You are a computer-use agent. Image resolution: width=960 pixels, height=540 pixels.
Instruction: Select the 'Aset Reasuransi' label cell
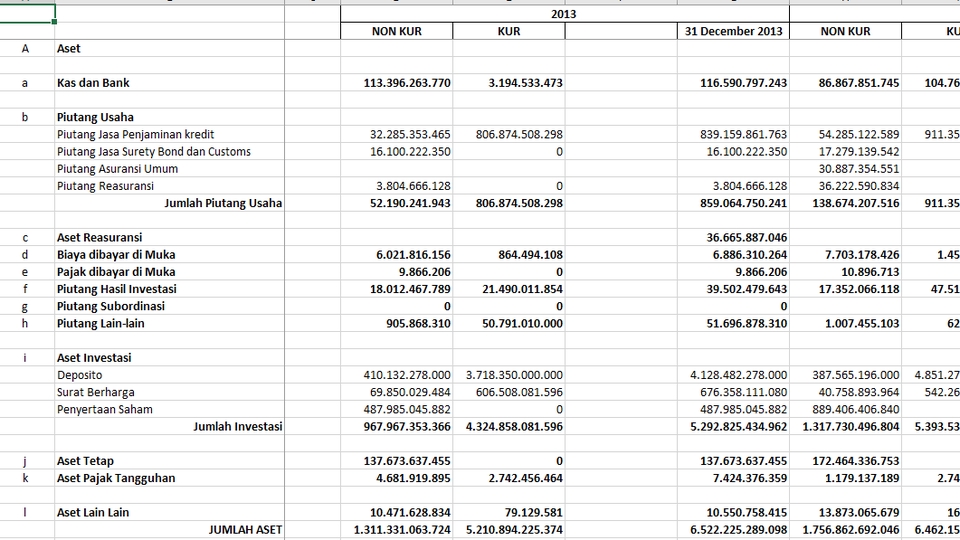170,237
